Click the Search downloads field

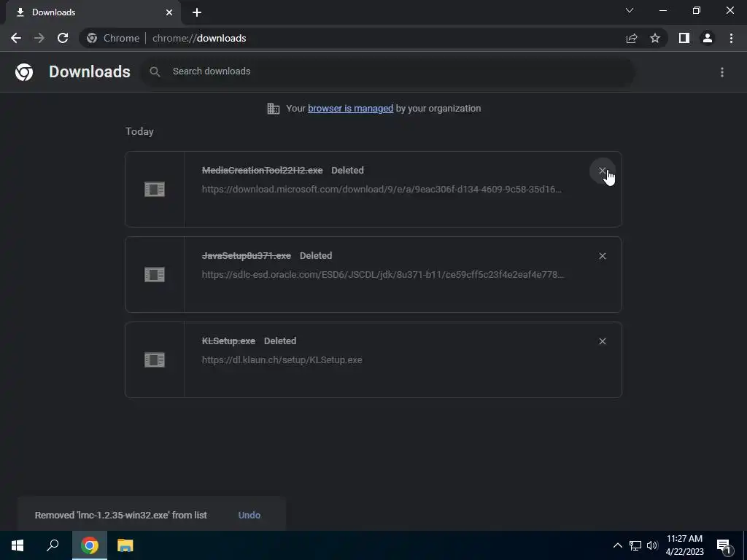388,72
